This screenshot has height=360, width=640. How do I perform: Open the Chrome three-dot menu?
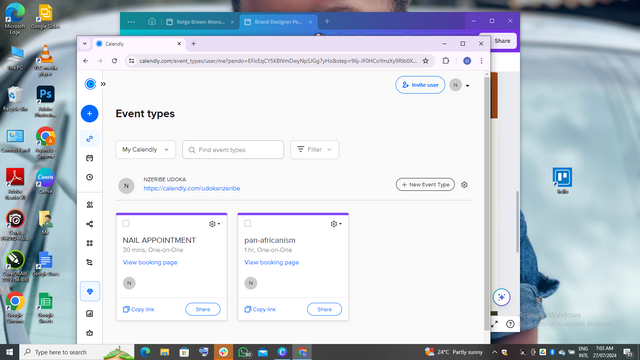click(x=482, y=61)
